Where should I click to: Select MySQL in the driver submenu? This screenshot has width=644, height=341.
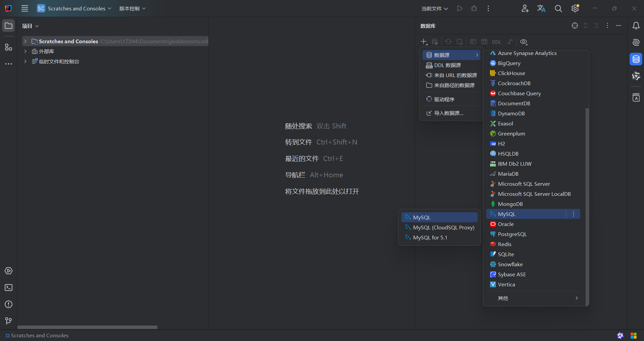440,217
